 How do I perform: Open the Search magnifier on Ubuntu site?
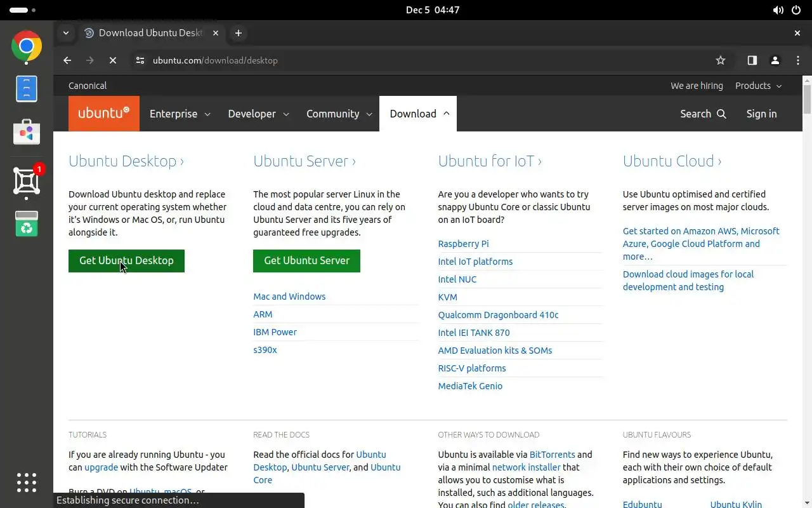[703, 114]
